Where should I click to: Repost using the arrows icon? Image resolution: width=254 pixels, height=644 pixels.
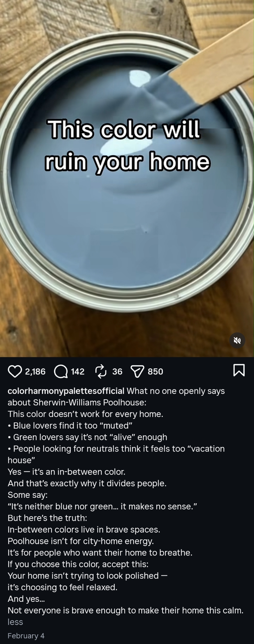pyautogui.click(x=101, y=371)
